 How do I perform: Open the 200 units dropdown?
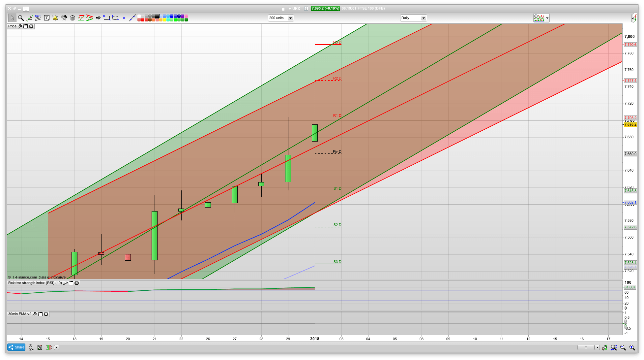290,18
